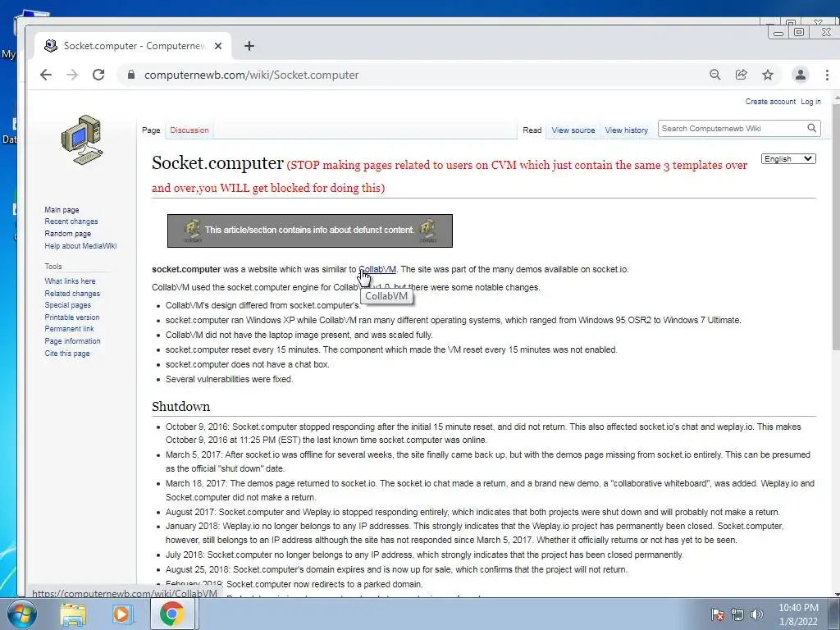The image size is (840, 630).
Task: Click the bold socket.computer text
Action: pos(186,269)
